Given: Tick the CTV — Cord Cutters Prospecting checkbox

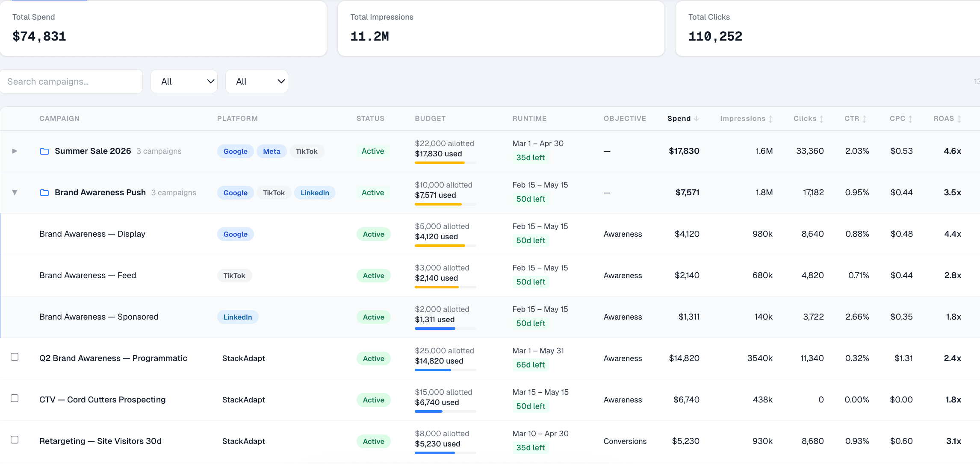Looking at the screenshot, I should pyautogui.click(x=15, y=398).
